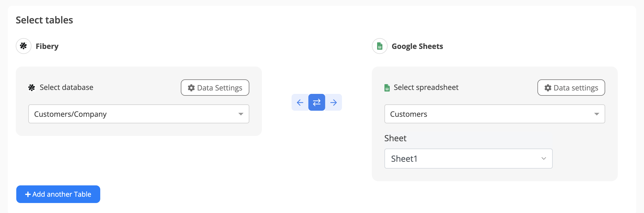644x213 pixels.
Task: Click the 'Google Sheets' title text
Action: [x=417, y=46]
